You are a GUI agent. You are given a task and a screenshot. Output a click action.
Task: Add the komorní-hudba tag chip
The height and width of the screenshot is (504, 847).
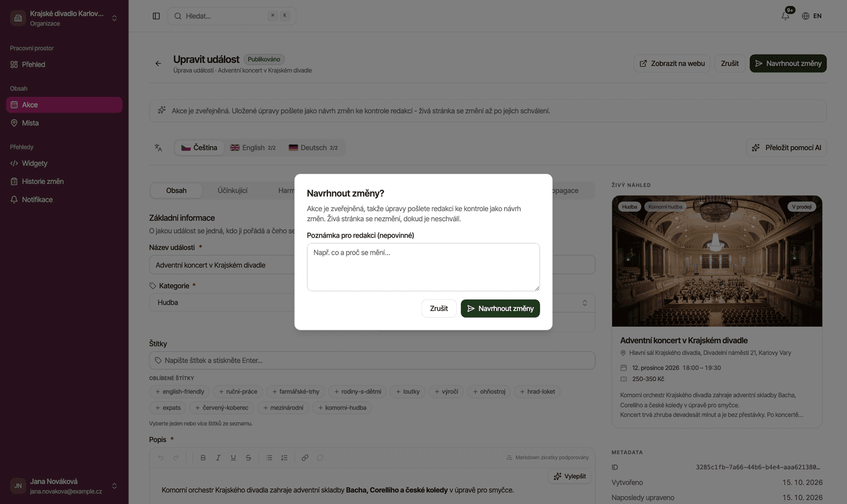pos(342,408)
